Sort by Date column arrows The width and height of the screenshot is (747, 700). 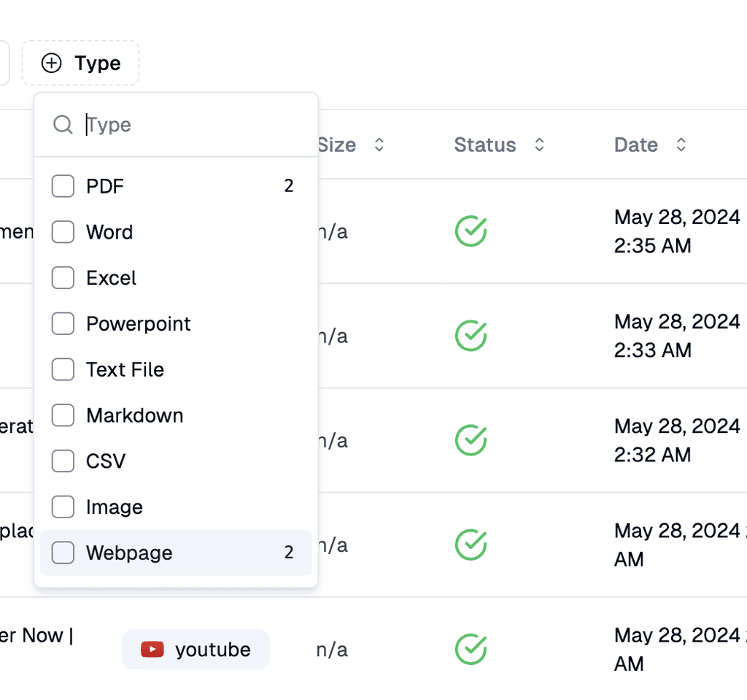681,145
